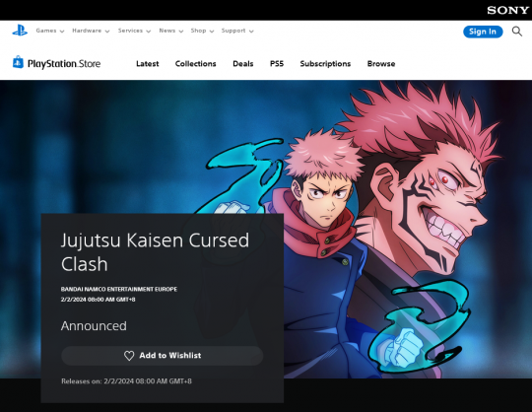The width and height of the screenshot is (532, 412).
Task: Click the Sign In button
Action: [483, 32]
